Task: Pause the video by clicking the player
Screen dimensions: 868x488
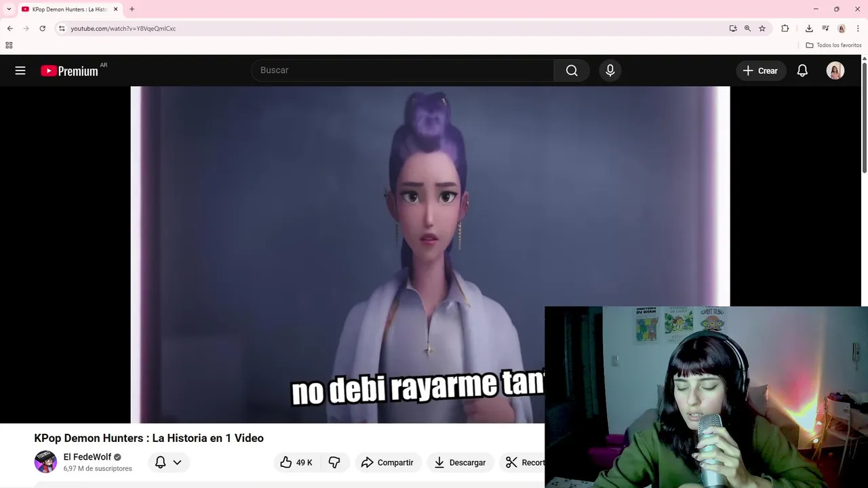Action: [430, 254]
